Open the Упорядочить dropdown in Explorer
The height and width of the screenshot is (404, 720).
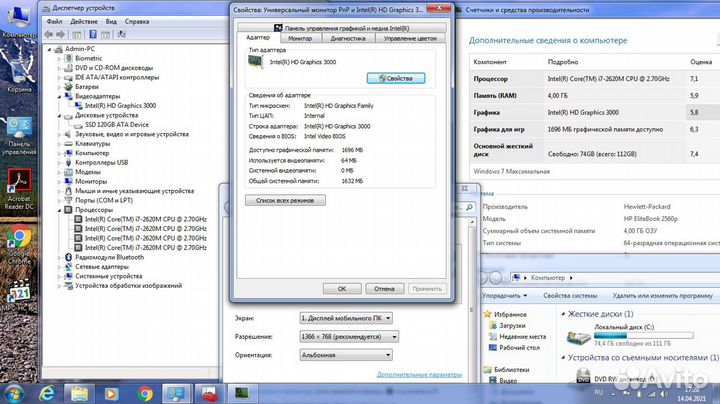504,296
